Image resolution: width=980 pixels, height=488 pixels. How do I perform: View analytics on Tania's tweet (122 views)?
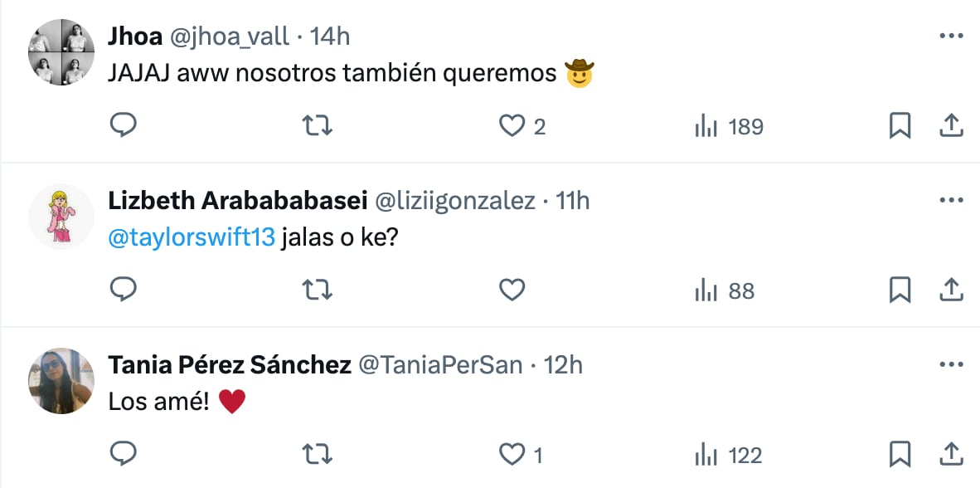728,455
